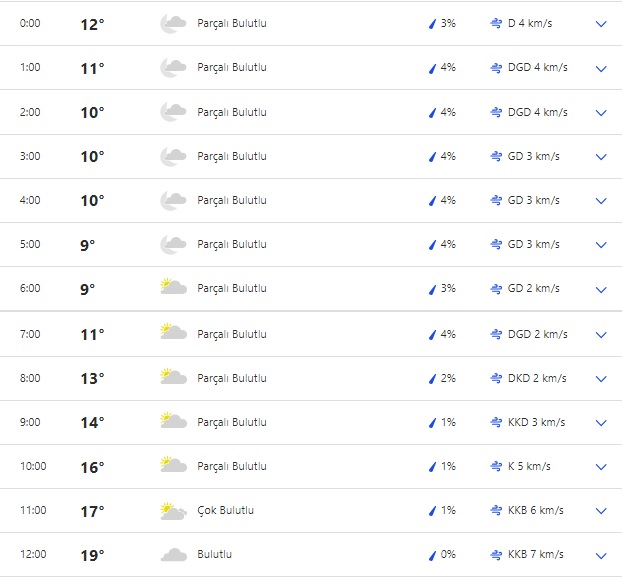
Task: Click the Çok Bulutlu label at 11:00
Action: click(225, 510)
